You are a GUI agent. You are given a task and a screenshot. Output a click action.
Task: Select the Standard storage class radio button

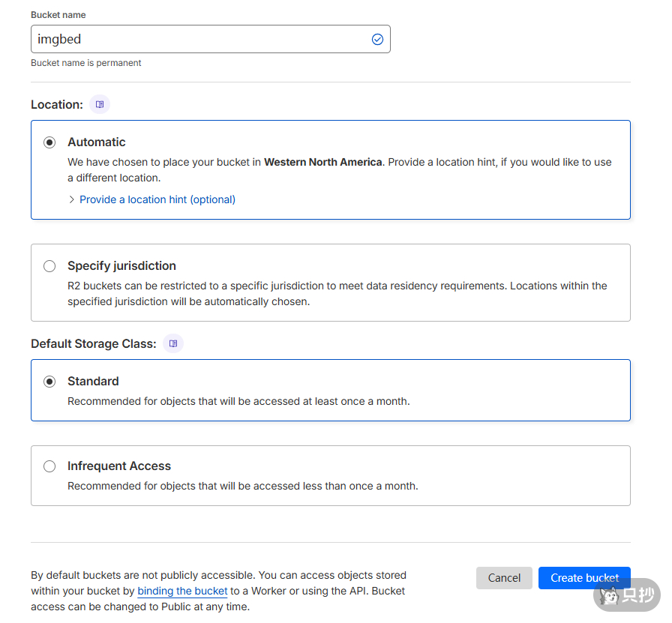(49, 382)
